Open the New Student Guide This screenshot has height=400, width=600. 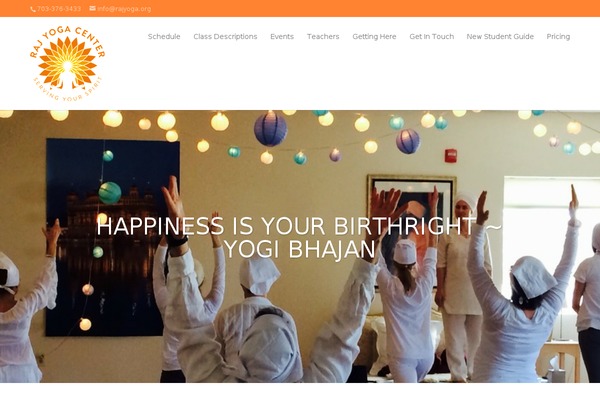click(500, 36)
